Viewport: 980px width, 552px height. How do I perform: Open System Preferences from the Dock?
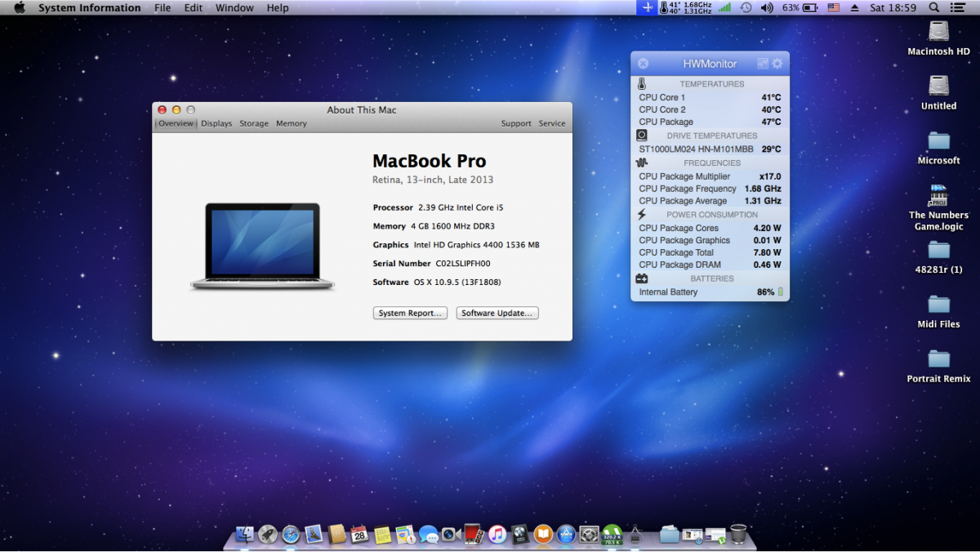pos(589,534)
